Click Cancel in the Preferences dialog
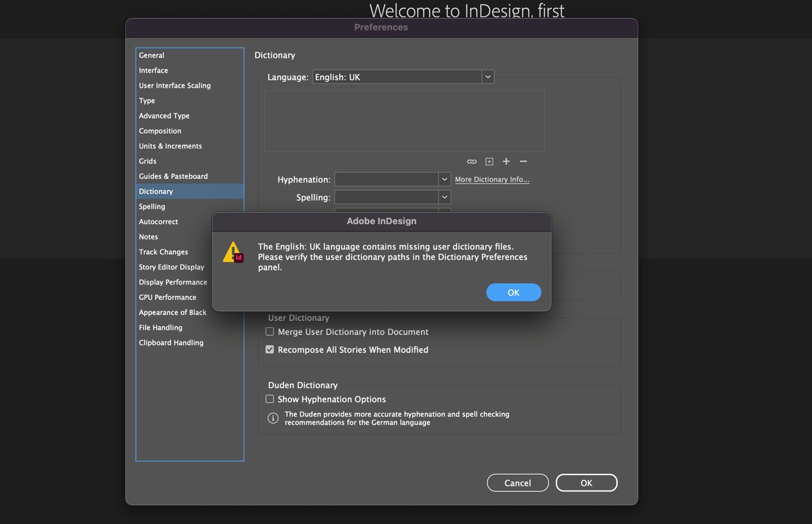 click(x=517, y=483)
